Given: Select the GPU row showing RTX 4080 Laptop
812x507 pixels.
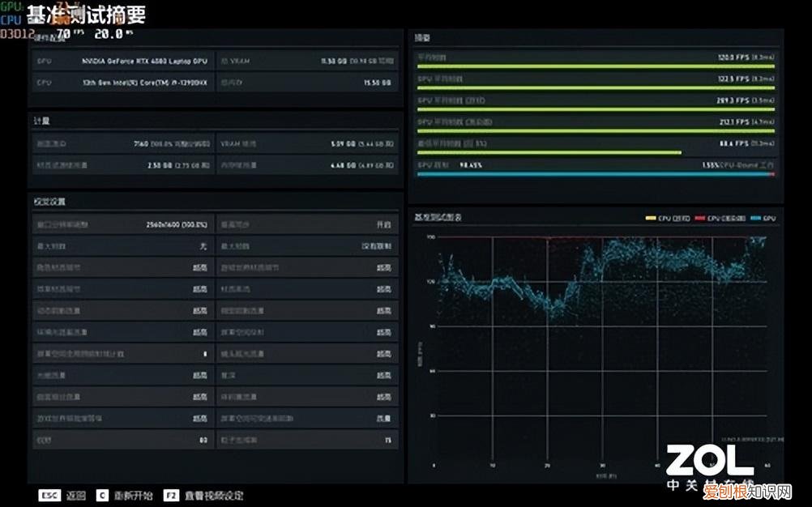Looking at the screenshot, I should click(122, 61).
